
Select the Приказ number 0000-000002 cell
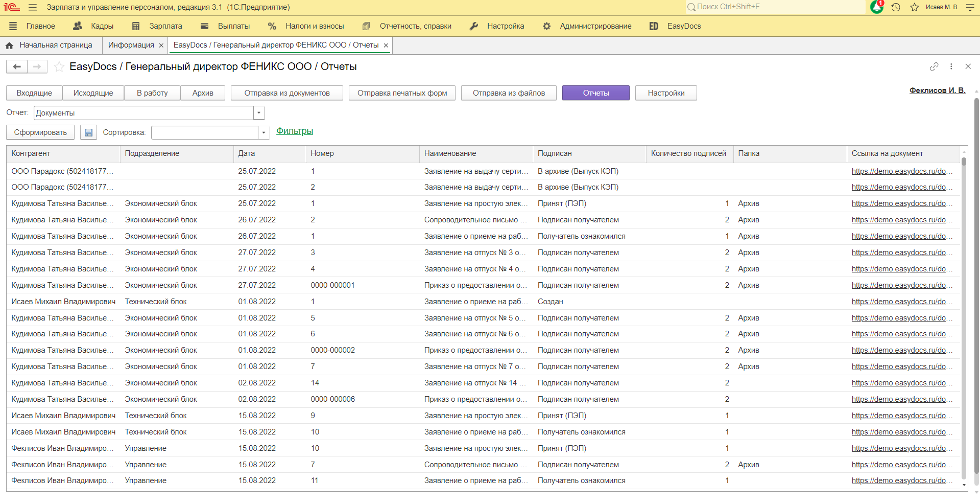(363, 350)
